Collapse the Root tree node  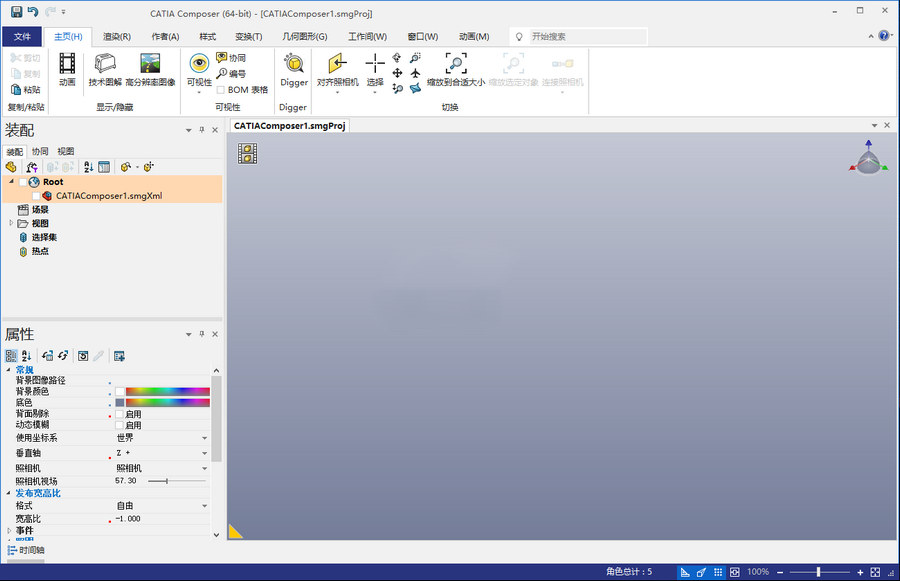[x=11, y=181]
